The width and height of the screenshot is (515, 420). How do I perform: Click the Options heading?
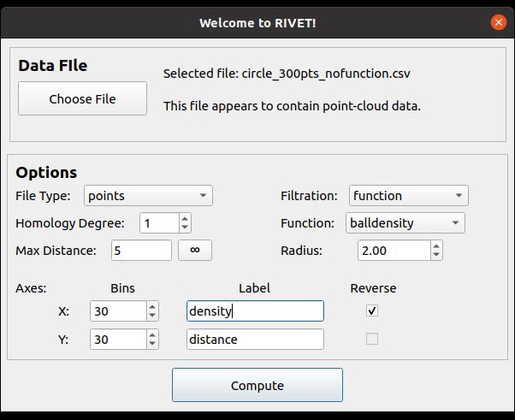tap(46, 173)
